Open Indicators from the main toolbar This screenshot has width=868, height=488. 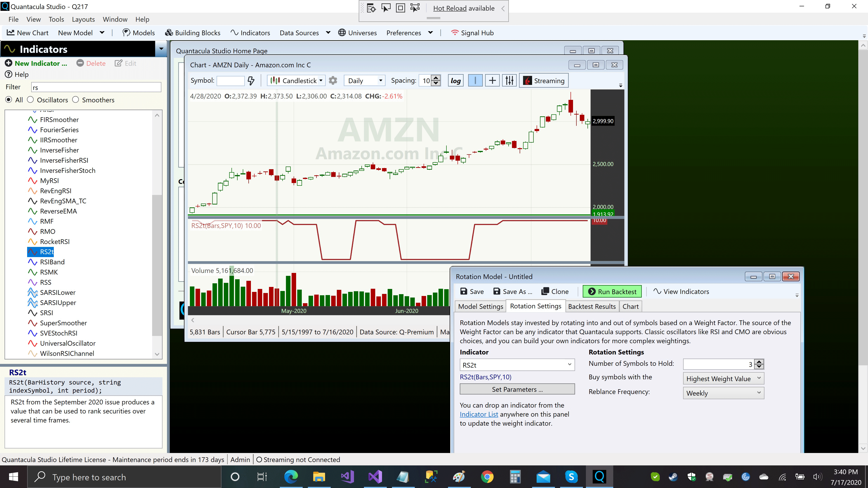coord(250,33)
